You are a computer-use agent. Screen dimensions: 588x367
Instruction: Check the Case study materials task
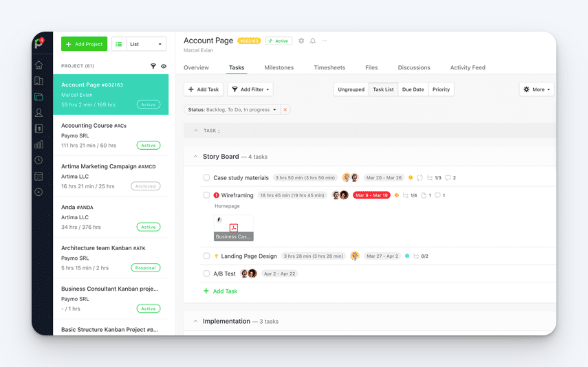(206, 177)
